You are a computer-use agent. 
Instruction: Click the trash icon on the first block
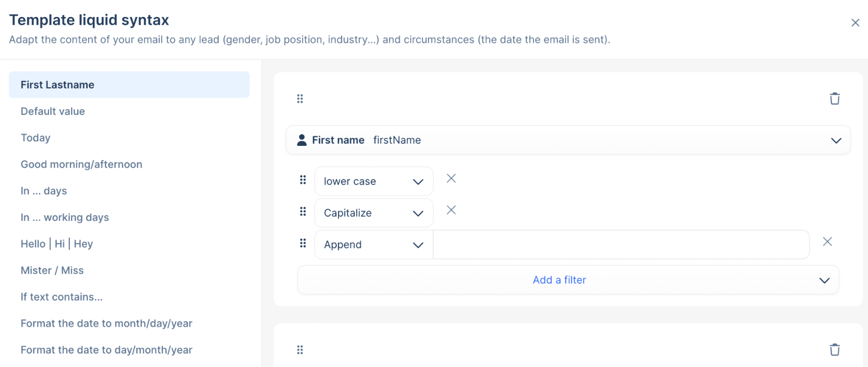[x=835, y=99]
